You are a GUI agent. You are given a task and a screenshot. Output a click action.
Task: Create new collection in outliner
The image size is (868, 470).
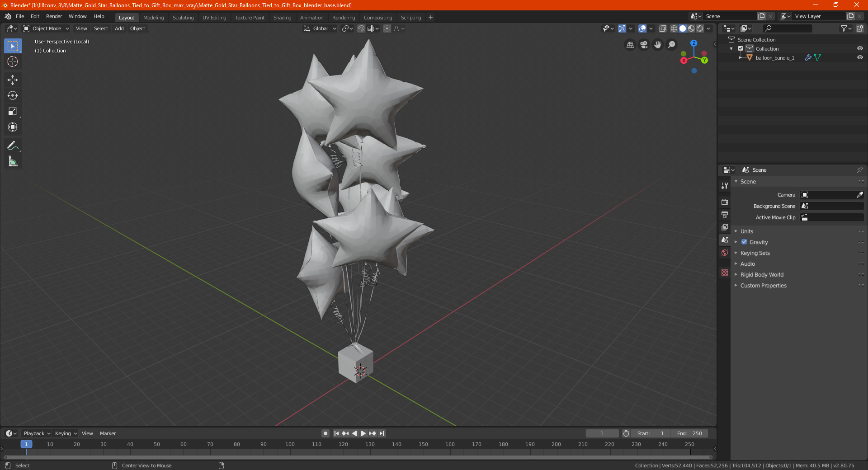859,28
